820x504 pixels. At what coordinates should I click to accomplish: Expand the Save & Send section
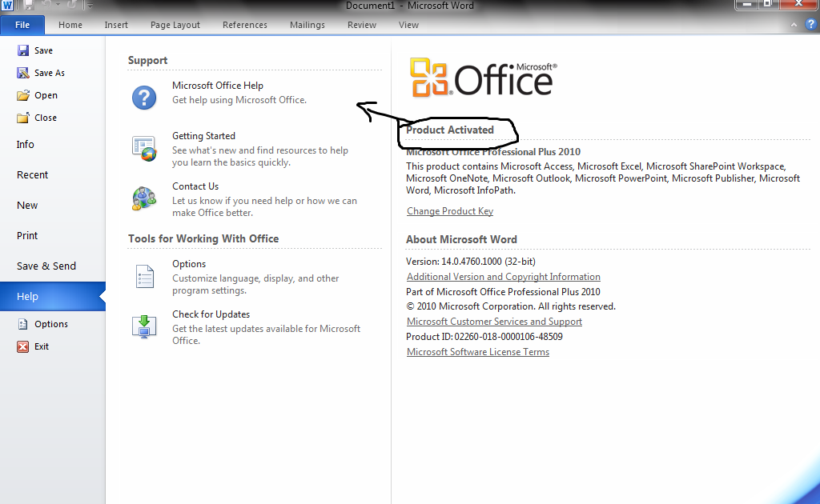46,266
